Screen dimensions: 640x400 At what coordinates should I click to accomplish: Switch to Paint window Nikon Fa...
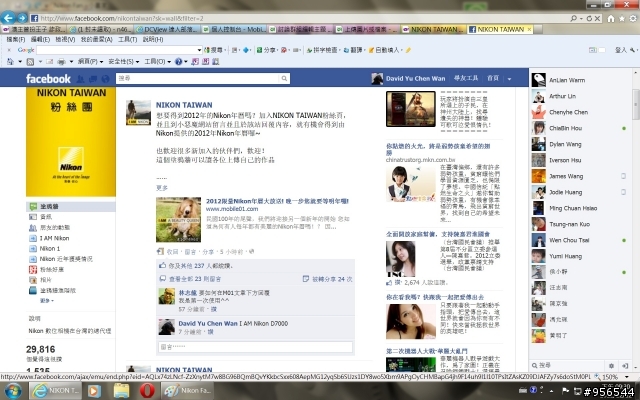[x=187, y=391]
